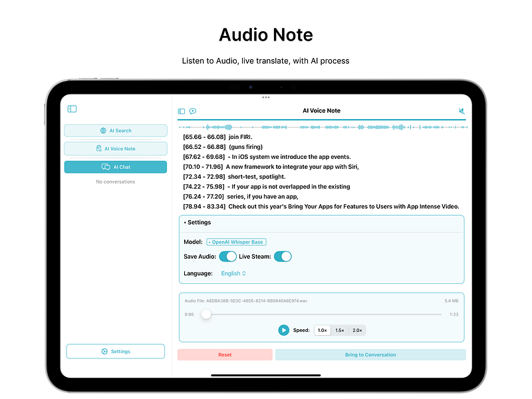
Task: Click the speech bubble comment icon
Action: (193, 110)
